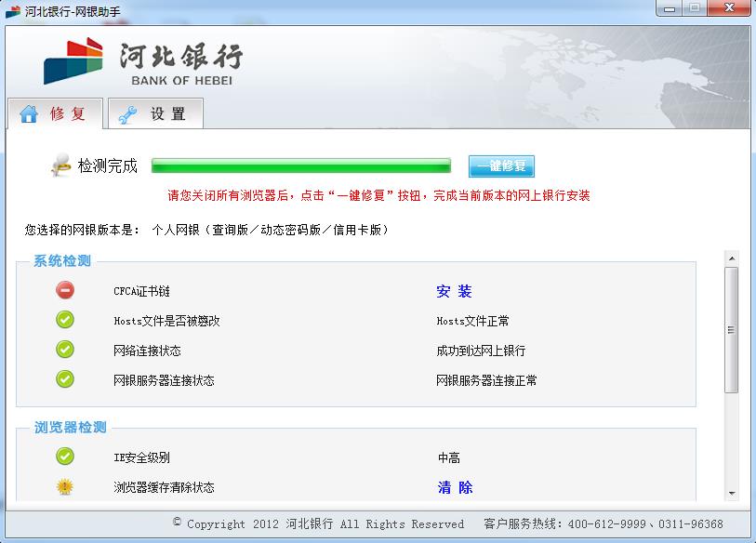The width and height of the screenshot is (756, 543).
Task: Click the yellow warning icon for 浏览器缓存清除状态
Action: click(65, 486)
